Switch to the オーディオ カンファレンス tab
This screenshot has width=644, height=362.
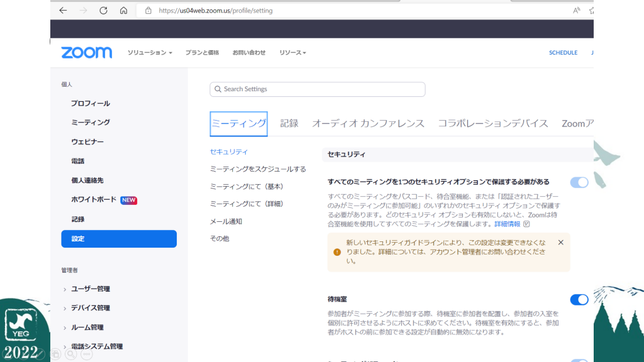(x=369, y=124)
